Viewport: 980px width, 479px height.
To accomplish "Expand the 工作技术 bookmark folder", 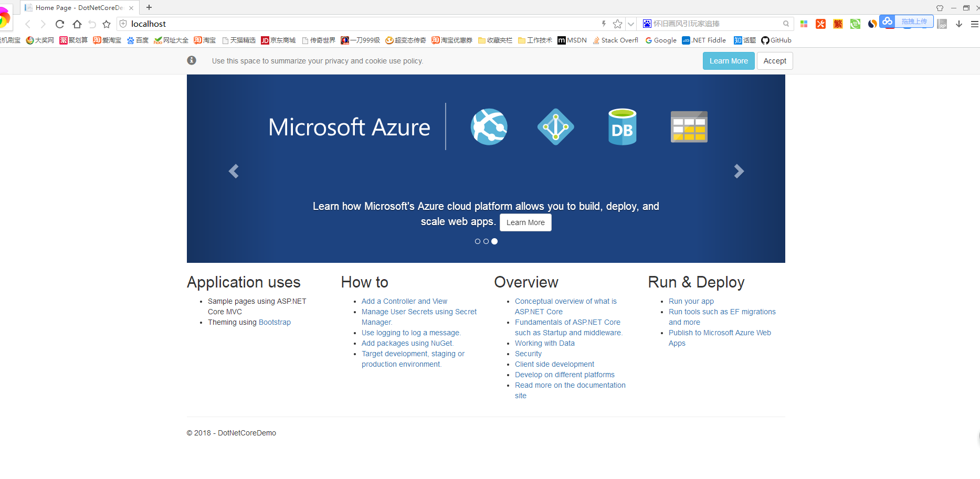I will click(x=535, y=40).
